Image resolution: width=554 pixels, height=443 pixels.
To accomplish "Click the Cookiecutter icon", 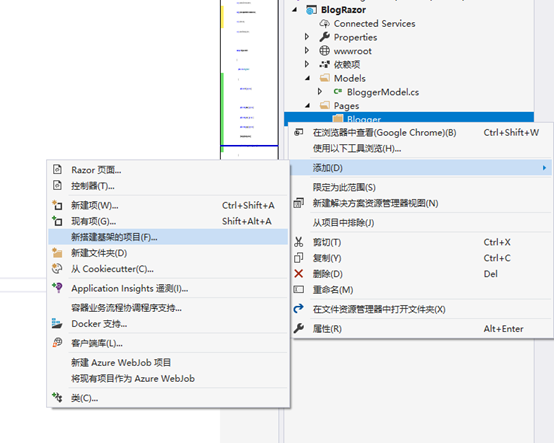I will point(57,269).
